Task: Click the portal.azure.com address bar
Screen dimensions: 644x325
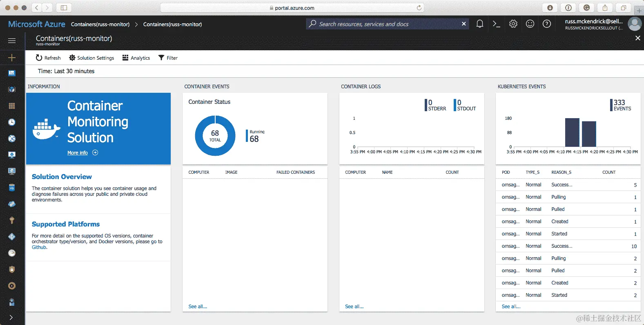Action: tap(292, 8)
